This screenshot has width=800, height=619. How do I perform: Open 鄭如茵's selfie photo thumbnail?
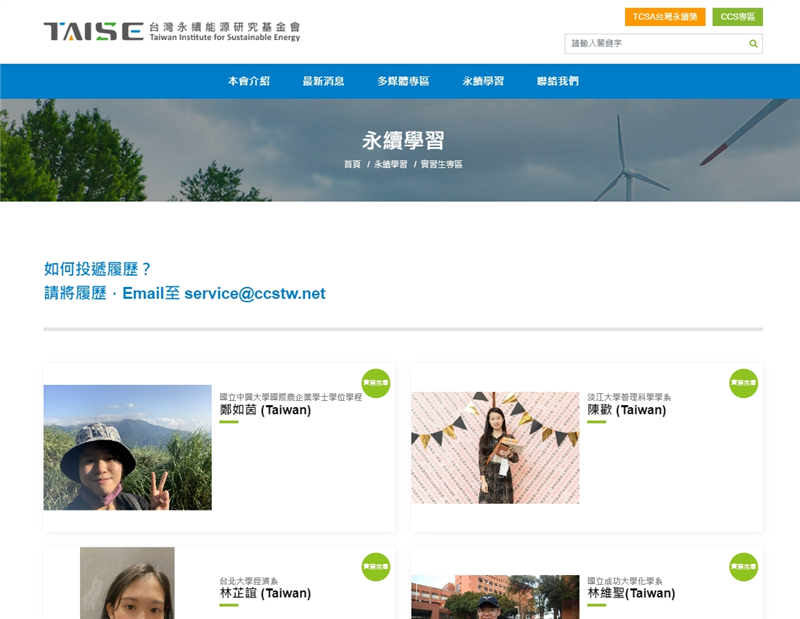coord(128,448)
